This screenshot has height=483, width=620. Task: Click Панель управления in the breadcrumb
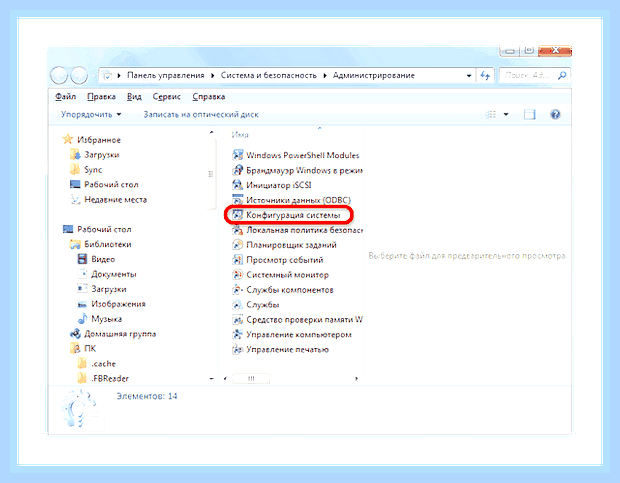click(166, 75)
